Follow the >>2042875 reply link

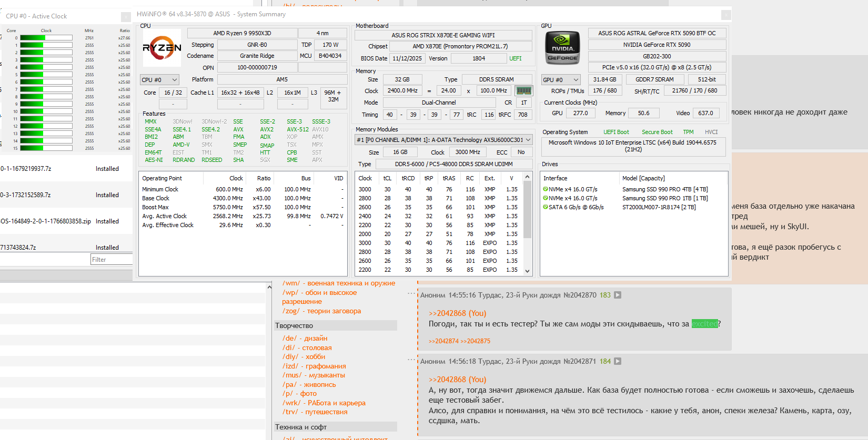[x=475, y=341]
